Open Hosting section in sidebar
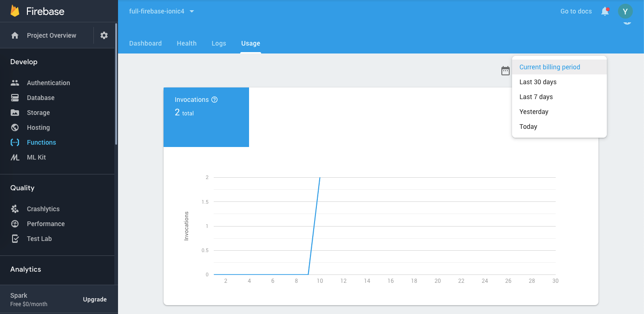The height and width of the screenshot is (314, 644). pos(38,127)
